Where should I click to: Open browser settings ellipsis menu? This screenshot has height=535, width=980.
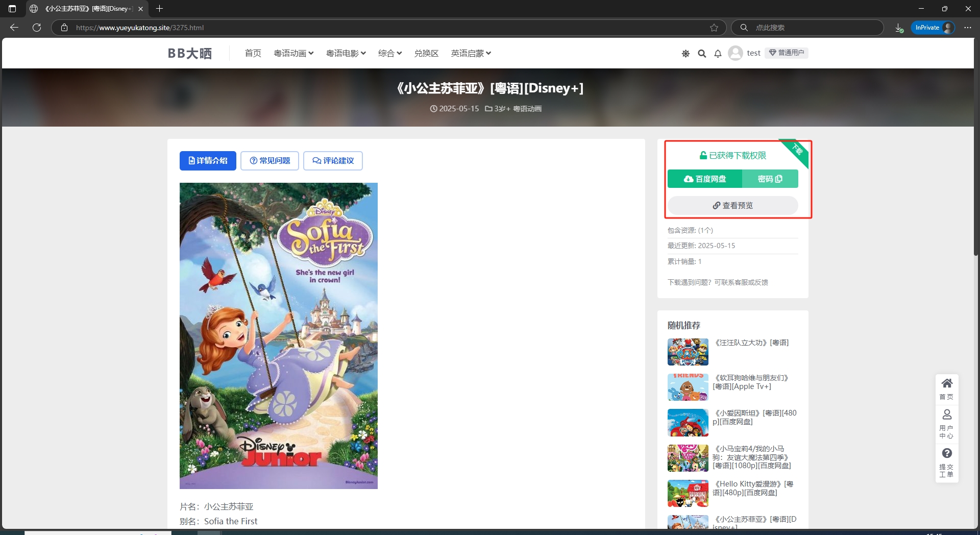pyautogui.click(x=968, y=28)
